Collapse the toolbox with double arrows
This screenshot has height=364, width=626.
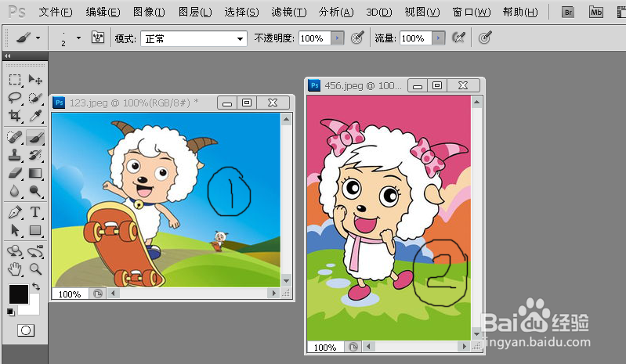coord(8,56)
